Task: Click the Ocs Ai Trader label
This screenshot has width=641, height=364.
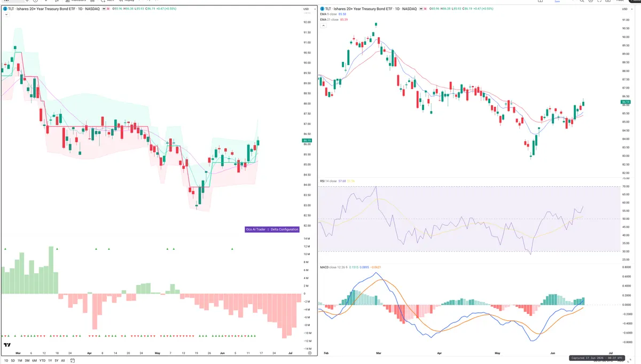Action: click(x=255, y=229)
